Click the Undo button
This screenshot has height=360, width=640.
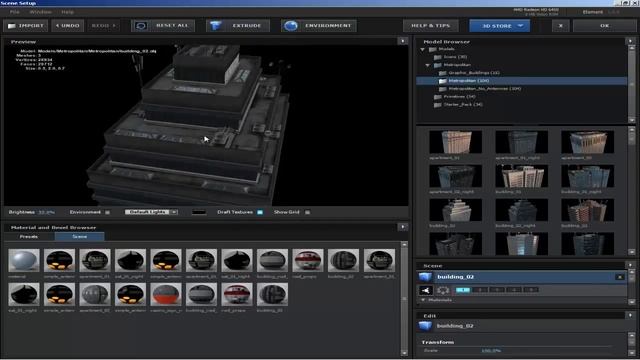click(x=68, y=26)
